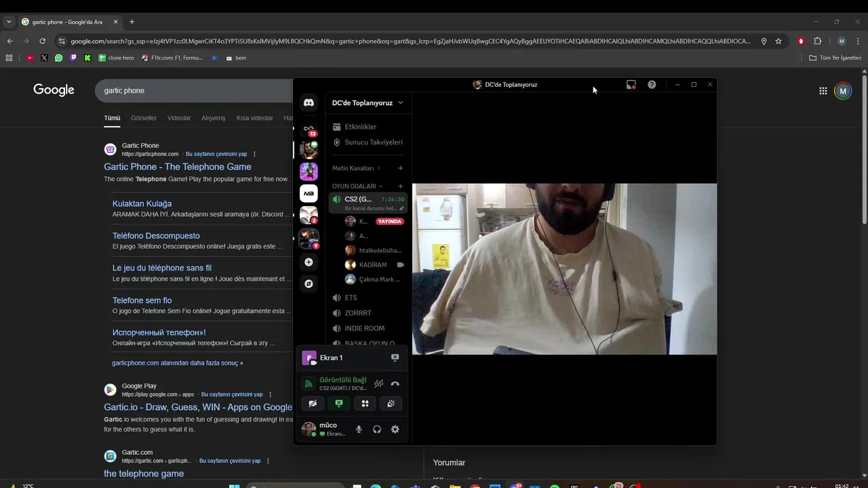The width and height of the screenshot is (868, 488).
Task: Open Twitch bookmark icon
Action: tap(73, 58)
